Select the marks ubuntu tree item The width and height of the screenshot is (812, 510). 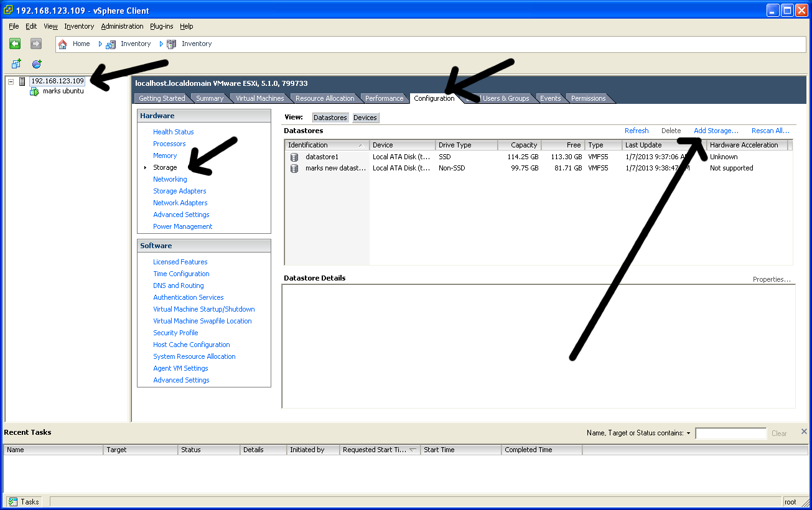tap(63, 91)
